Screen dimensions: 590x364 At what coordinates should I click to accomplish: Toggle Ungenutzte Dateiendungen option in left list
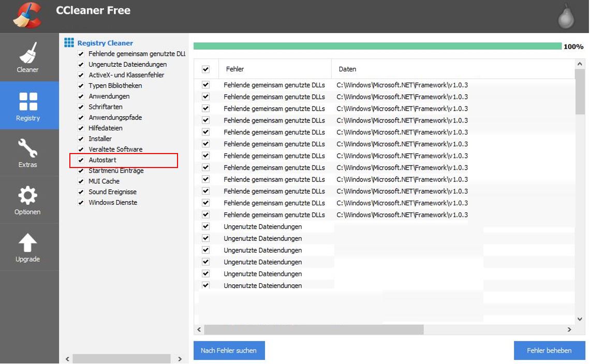[81, 64]
